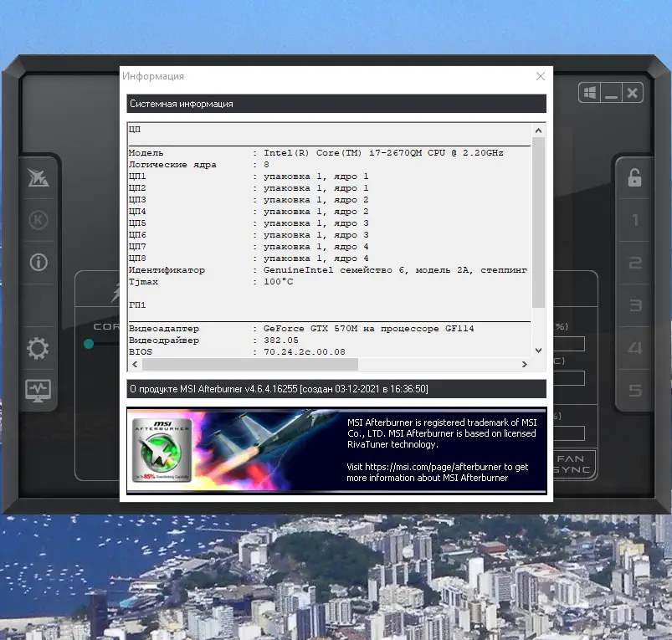This screenshot has width=672, height=640.
Task: Close the Информация dialog
Action: [541, 76]
